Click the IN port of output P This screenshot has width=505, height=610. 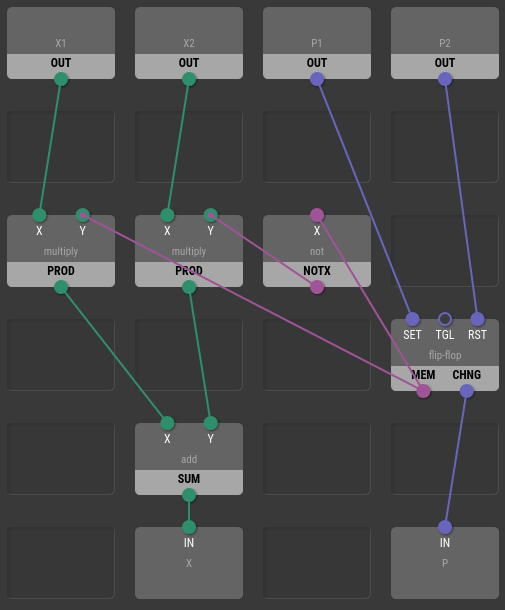(445, 527)
